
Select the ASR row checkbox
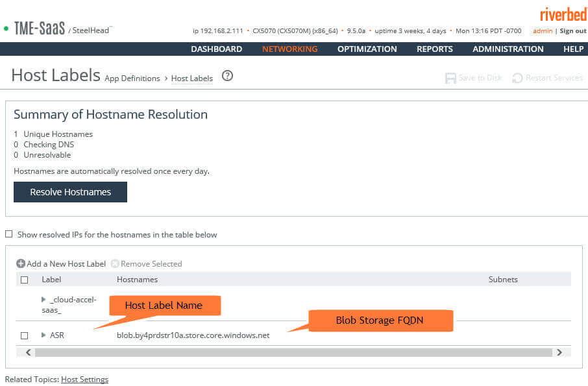25,335
